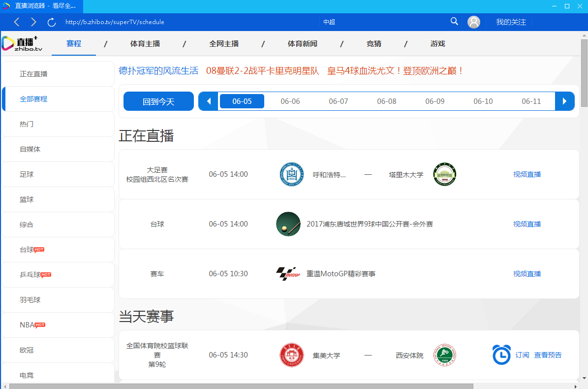Image resolution: width=588 pixels, height=389 pixels.
Task: Open the search function in the address bar
Action: tap(454, 22)
